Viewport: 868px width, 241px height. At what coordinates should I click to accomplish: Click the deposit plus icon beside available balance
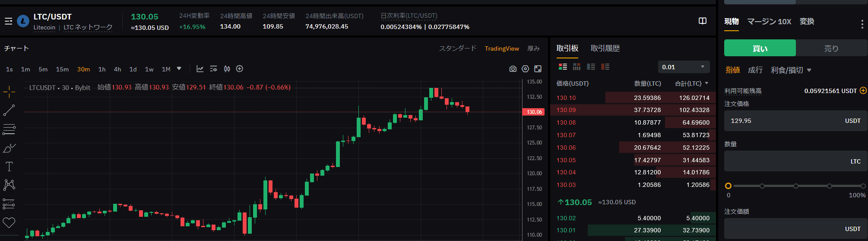(x=863, y=91)
